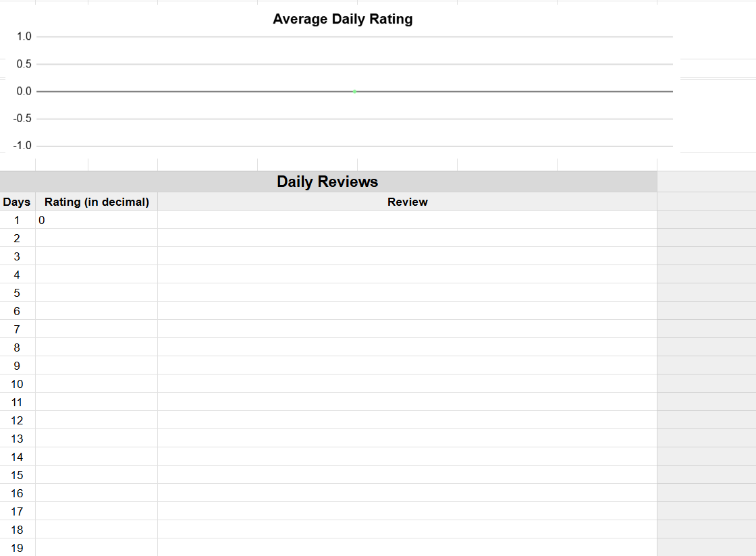Viewport: 756px width, 556px height.
Task: Click the Review cell for Day 3
Action: (x=408, y=256)
